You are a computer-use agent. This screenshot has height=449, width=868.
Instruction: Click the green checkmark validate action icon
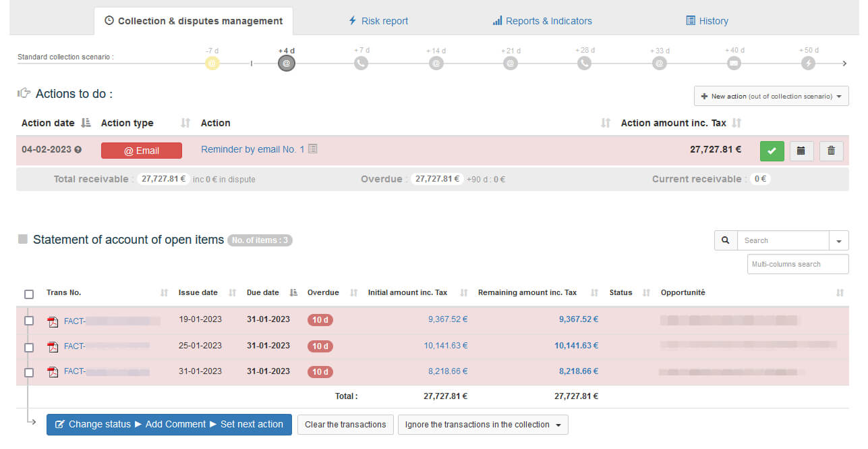click(772, 151)
